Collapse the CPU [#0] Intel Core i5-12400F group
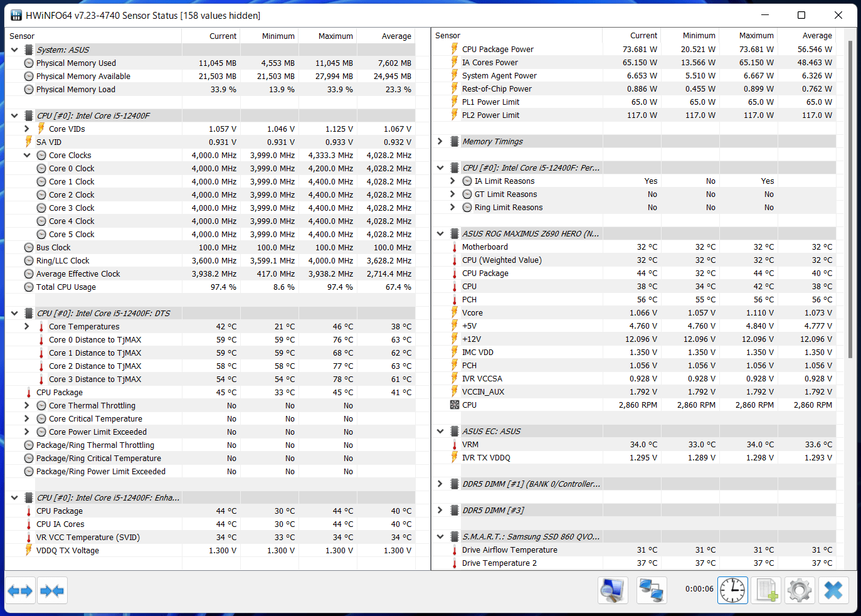This screenshot has height=616, width=861. [14, 115]
